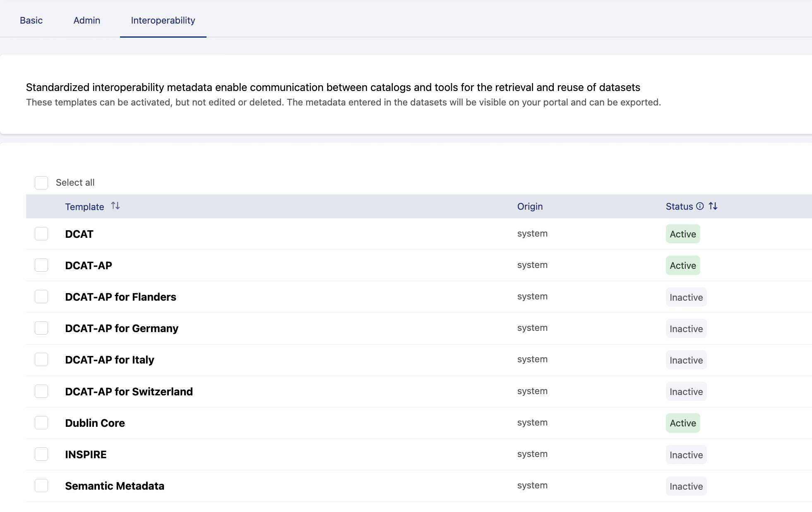This screenshot has width=812, height=512.
Task: Click the Origin column header
Action: 530,206
